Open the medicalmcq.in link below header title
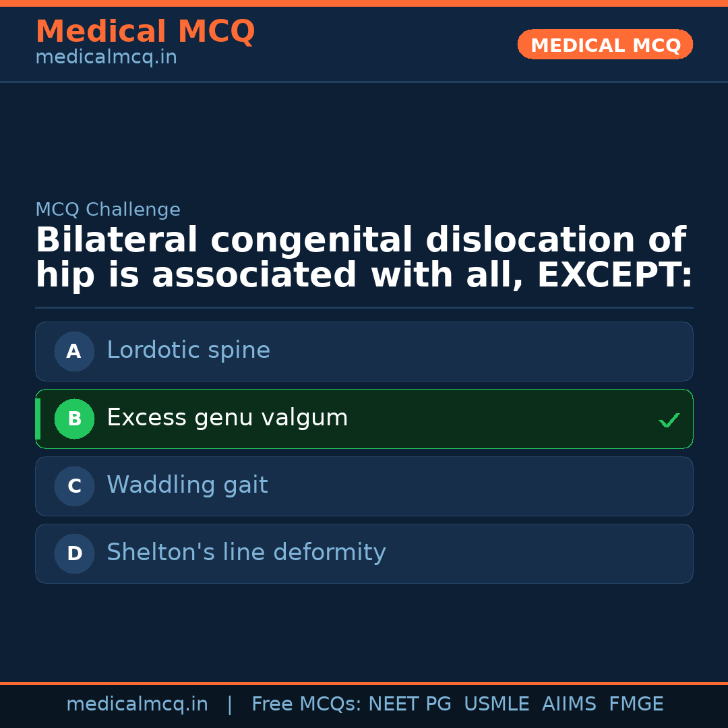Viewport: 728px width, 728px height. pos(106,58)
